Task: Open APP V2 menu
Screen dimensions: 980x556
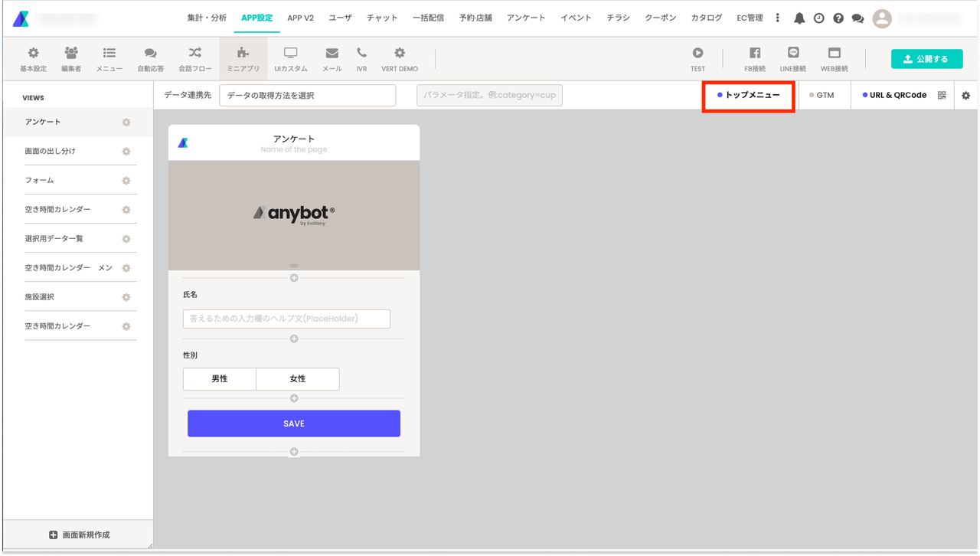Action: (301, 18)
